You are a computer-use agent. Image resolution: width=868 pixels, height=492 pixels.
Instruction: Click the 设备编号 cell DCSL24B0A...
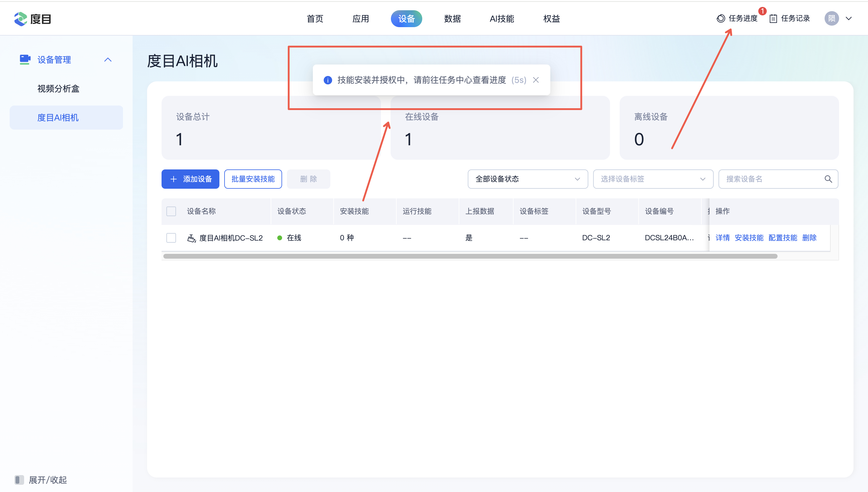coord(669,238)
